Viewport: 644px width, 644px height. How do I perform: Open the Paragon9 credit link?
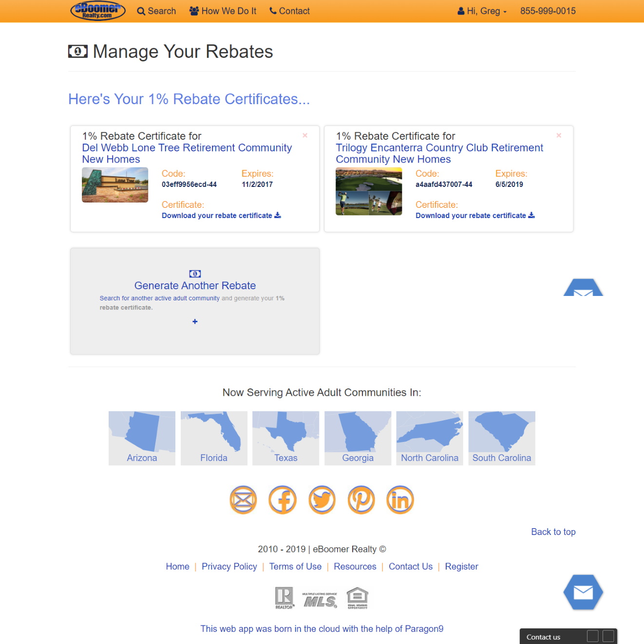(x=322, y=629)
